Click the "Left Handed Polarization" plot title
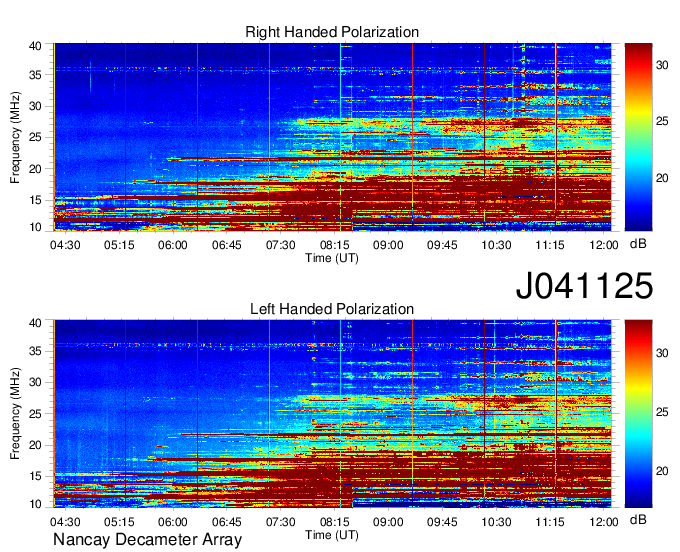The width and height of the screenshot is (680, 552). tap(332, 309)
